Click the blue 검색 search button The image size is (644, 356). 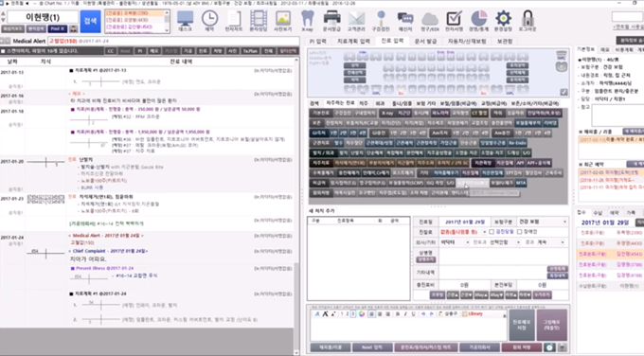click(x=90, y=22)
